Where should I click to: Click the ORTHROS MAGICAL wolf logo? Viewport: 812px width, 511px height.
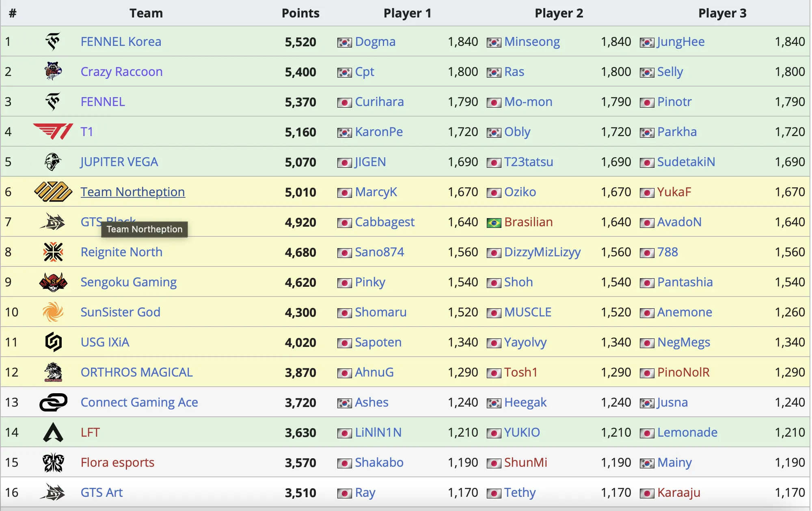pyautogui.click(x=53, y=372)
